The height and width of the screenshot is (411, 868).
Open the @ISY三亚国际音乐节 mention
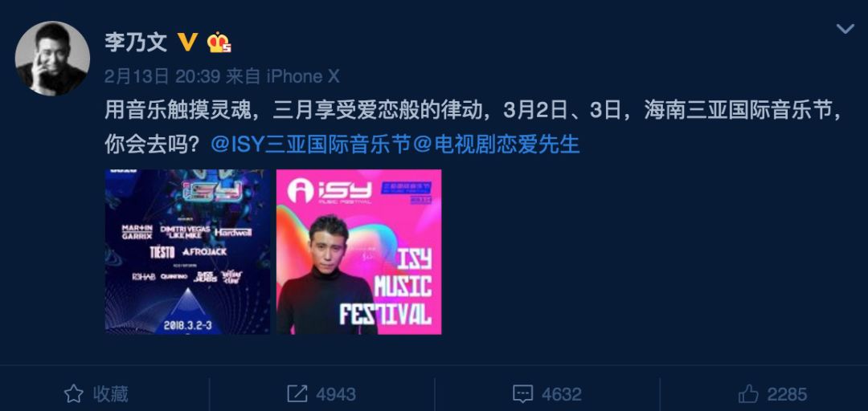click(x=310, y=145)
